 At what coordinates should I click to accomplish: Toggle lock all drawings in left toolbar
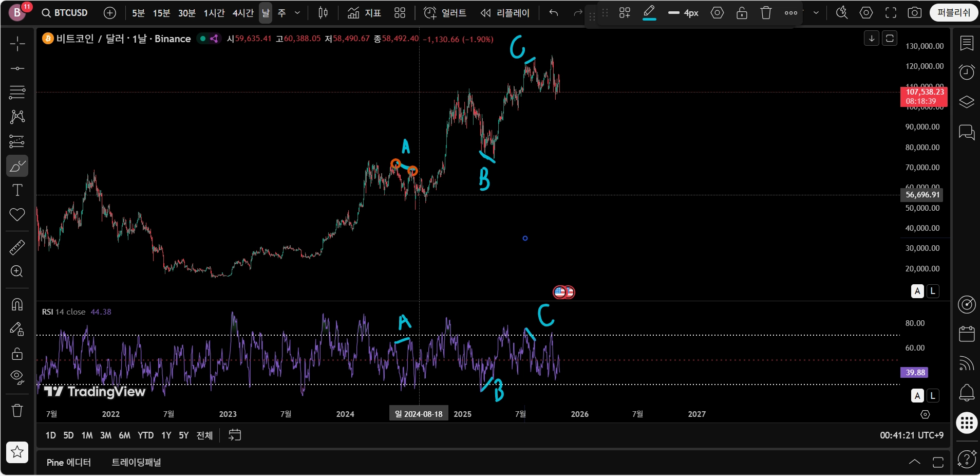(x=17, y=354)
